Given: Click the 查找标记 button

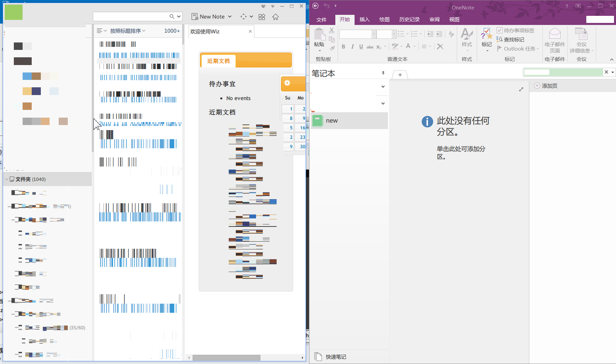Looking at the screenshot, I should click(x=510, y=39).
